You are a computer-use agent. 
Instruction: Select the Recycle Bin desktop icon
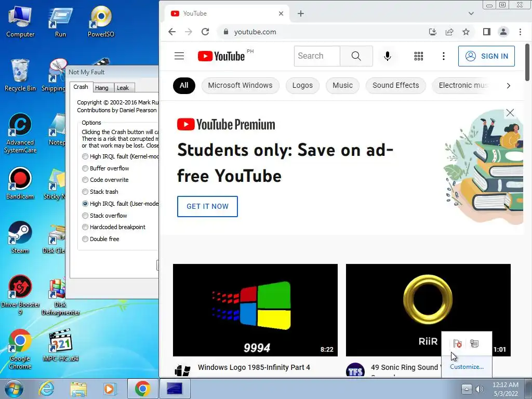20,76
